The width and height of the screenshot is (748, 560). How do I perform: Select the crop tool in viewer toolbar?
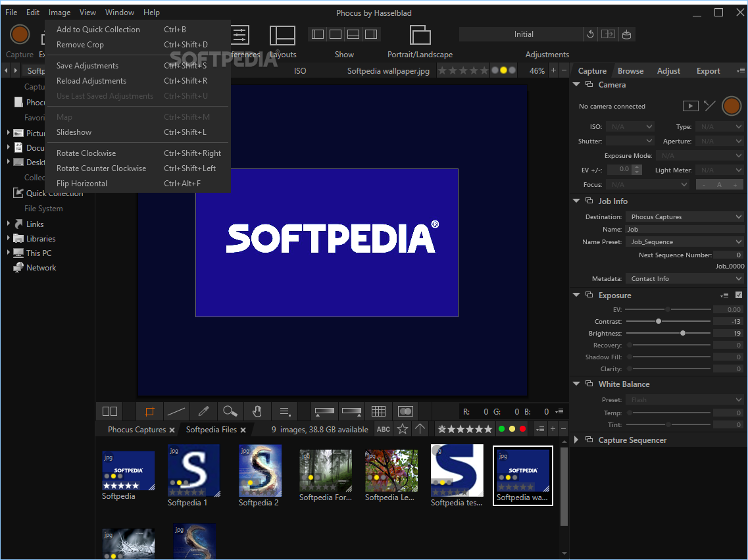(149, 411)
